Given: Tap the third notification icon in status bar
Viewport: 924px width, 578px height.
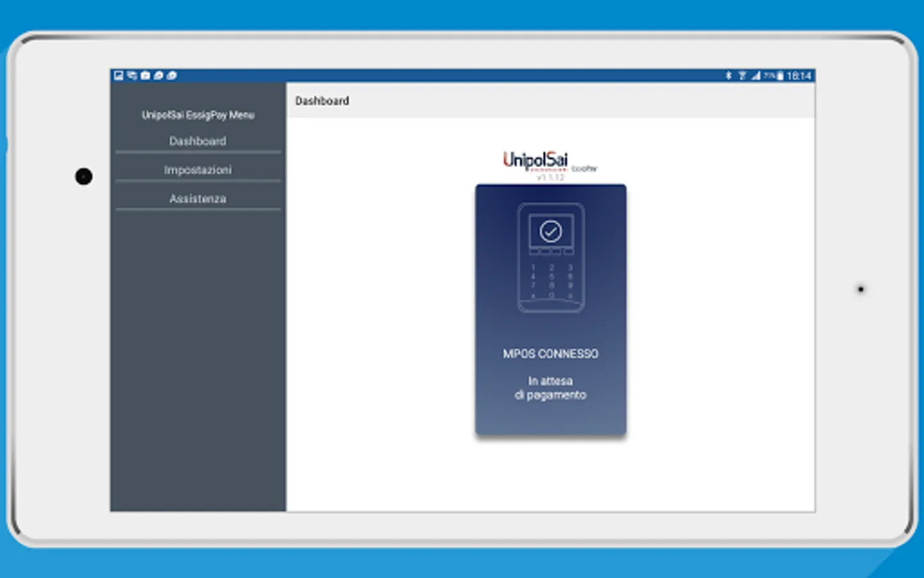Looking at the screenshot, I should coord(146,75).
